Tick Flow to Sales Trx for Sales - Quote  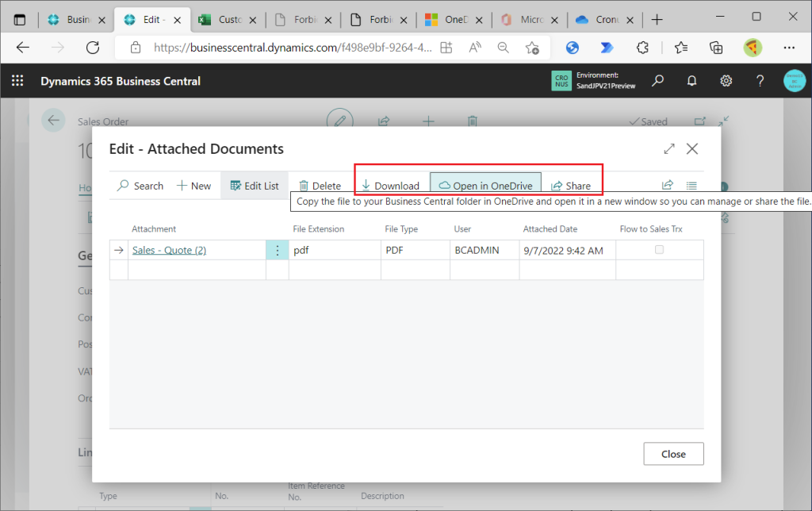(x=659, y=250)
